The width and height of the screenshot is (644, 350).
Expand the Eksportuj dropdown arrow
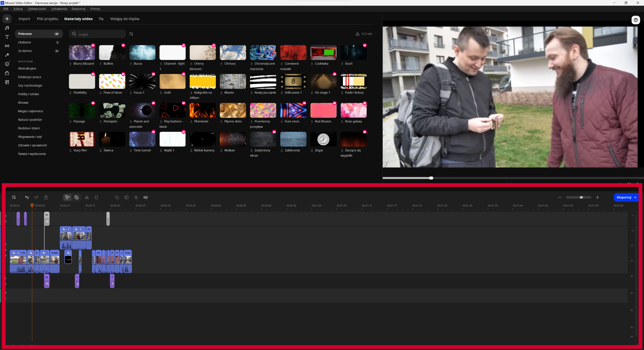point(635,197)
